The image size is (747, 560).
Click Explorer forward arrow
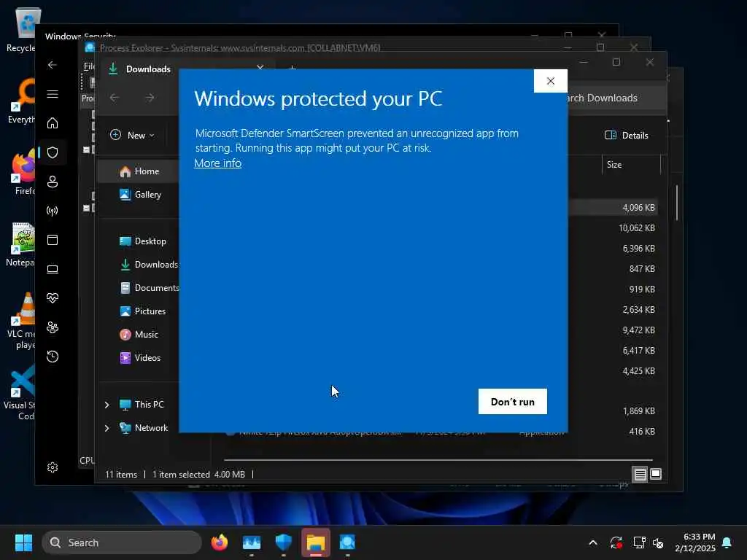[150, 98]
